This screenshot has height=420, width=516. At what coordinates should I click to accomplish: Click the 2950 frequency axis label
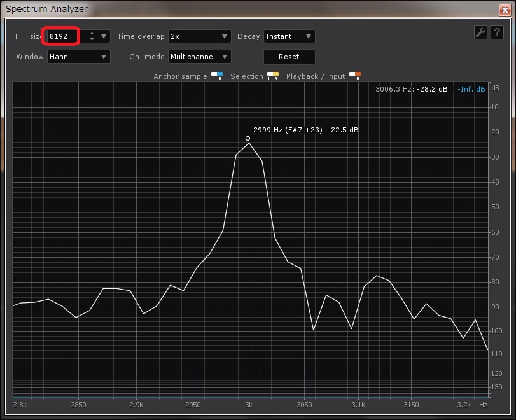click(193, 405)
